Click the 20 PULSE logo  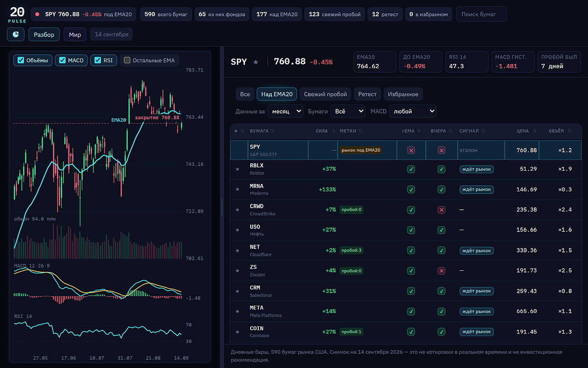pos(17,14)
